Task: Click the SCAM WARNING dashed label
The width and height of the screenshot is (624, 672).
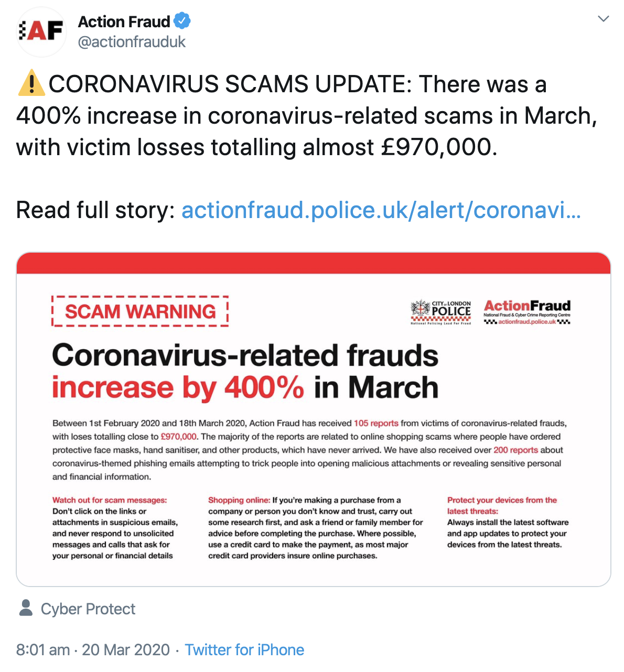Action: click(x=140, y=311)
